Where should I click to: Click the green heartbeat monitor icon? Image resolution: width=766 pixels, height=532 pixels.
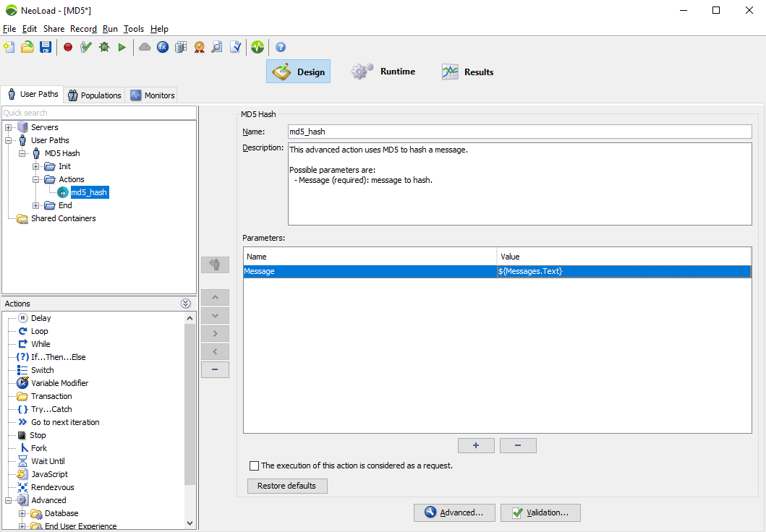point(258,47)
